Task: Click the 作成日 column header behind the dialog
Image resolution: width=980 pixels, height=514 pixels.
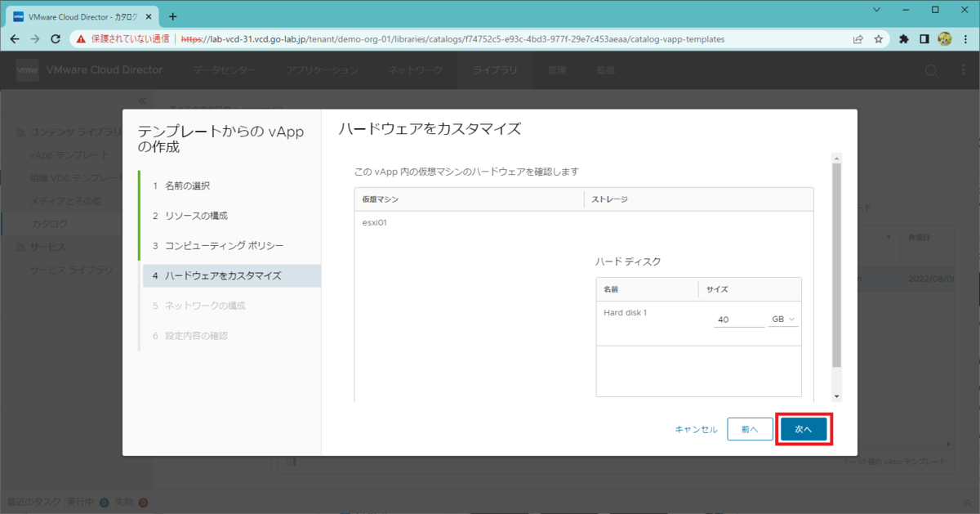Action: click(x=919, y=237)
